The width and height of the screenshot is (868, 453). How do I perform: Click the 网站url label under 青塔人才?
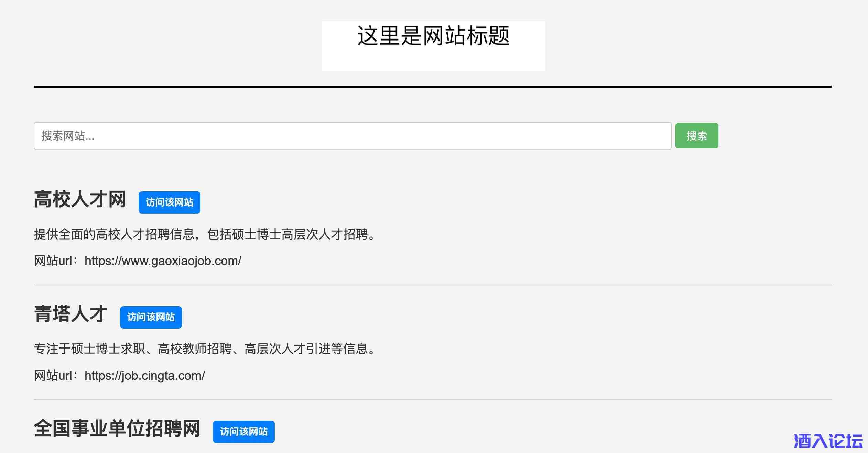(x=53, y=376)
